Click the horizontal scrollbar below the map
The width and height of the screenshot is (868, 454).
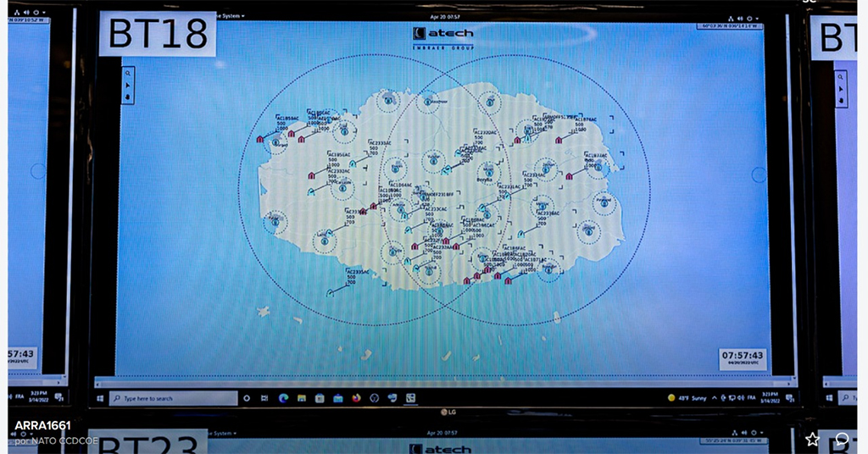[441, 381]
